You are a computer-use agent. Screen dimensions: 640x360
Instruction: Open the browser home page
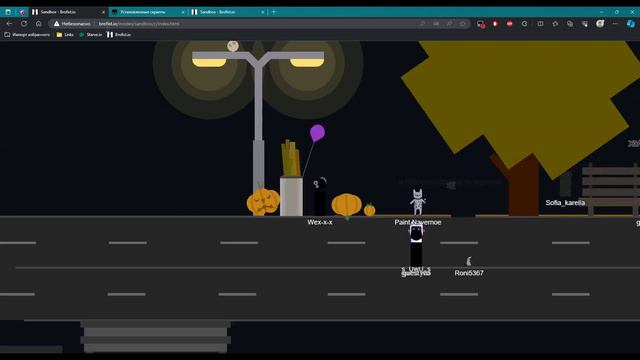[38, 24]
